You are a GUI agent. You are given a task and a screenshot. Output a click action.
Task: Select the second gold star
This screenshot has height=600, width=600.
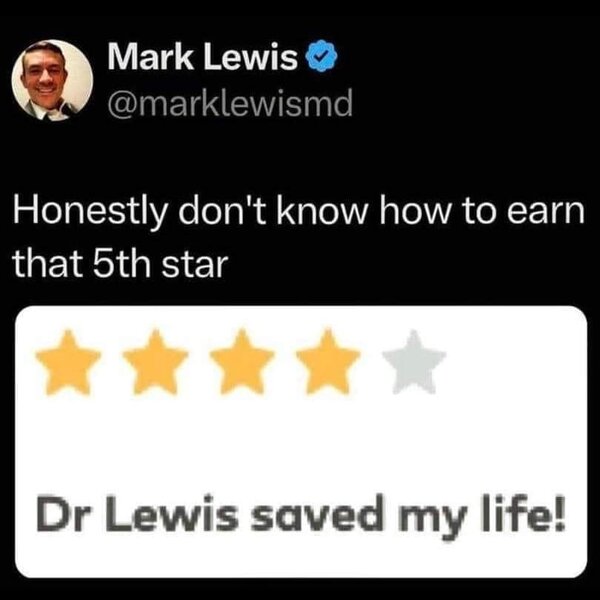click(155, 362)
